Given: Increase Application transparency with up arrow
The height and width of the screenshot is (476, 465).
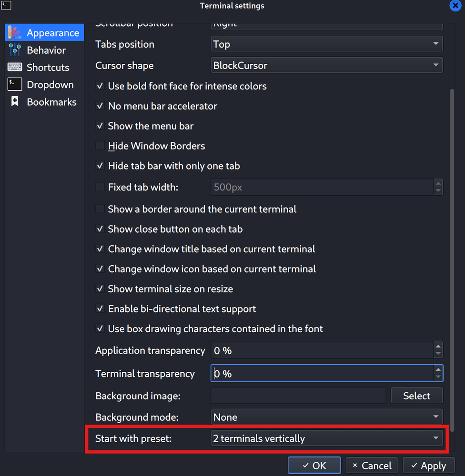Looking at the screenshot, I should 438,347.
